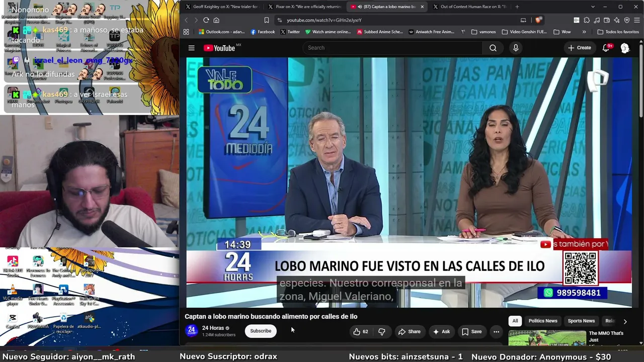
Task: Open PlayStation Accessories desktop shortcut
Action: tap(63, 295)
